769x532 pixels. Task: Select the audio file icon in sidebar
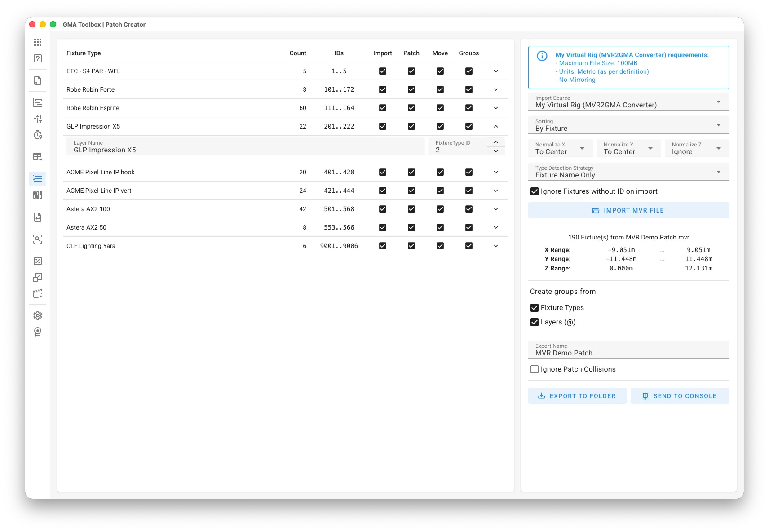click(38, 80)
